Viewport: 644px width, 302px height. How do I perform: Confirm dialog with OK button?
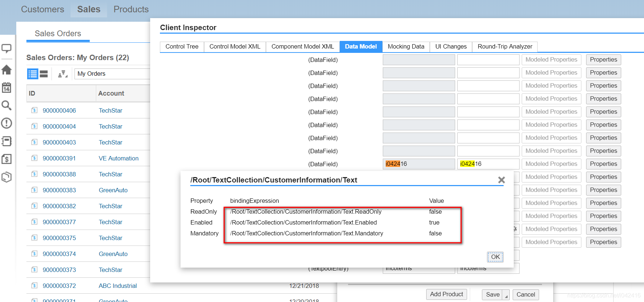495,257
